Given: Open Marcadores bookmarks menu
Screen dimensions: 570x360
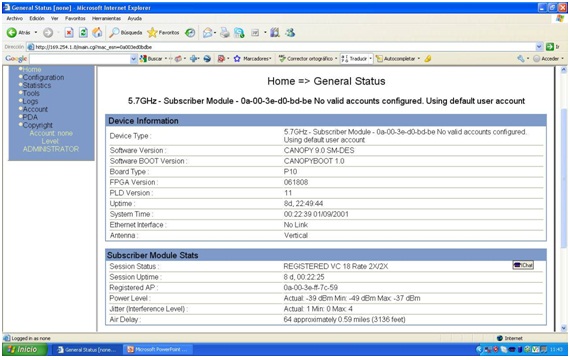Looking at the screenshot, I should point(253,59).
